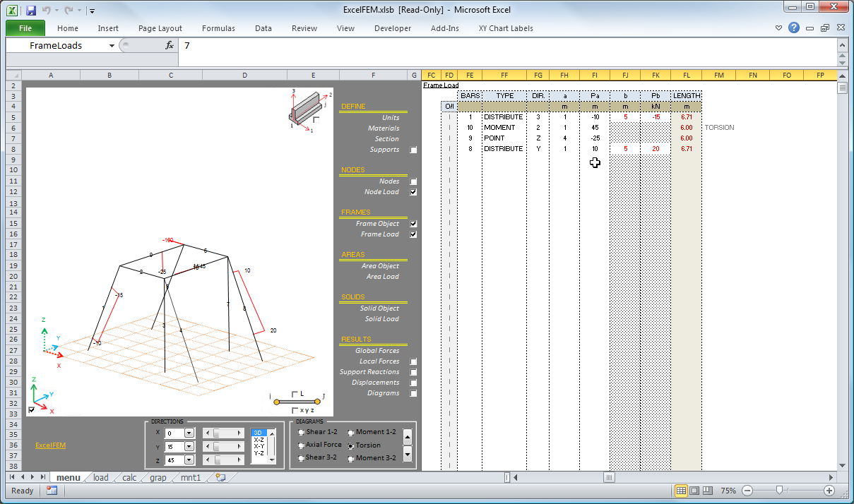Switch to Page Layout view in status bar
Image resolution: width=854 pixels, height=504 pixels.
coord(694,491)
